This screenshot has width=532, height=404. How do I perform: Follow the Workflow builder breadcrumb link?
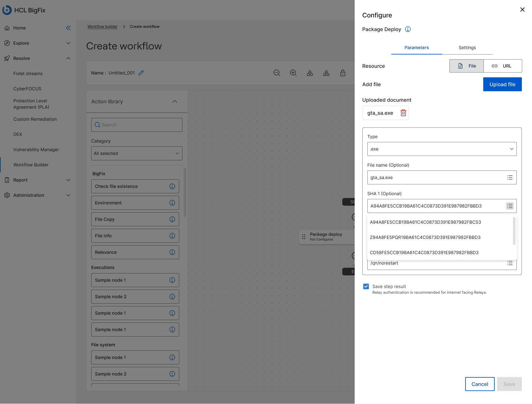pos(102,27)
